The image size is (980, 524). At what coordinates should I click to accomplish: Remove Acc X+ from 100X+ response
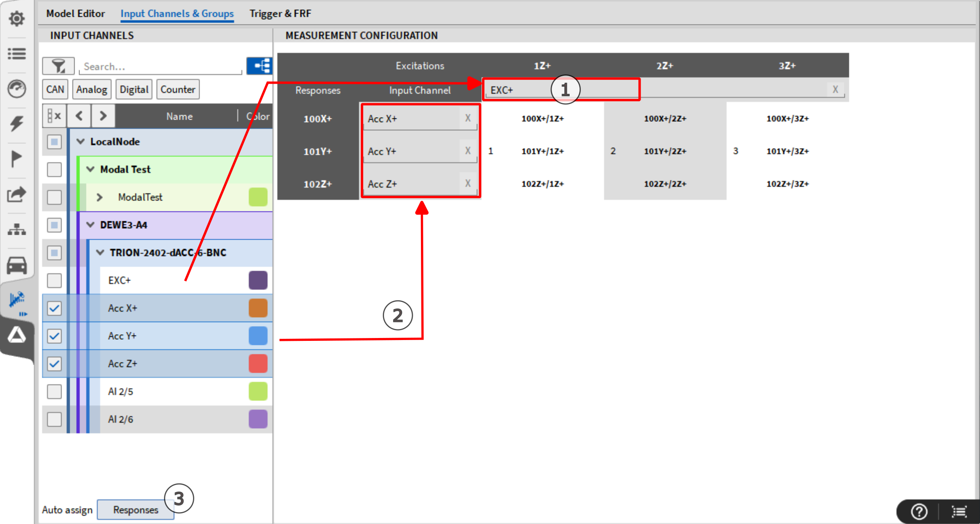[468, 118]
